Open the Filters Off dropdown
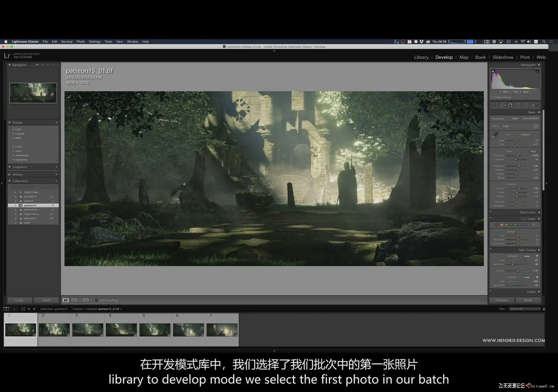Screen dimensions: 558x392 (525, 309)
